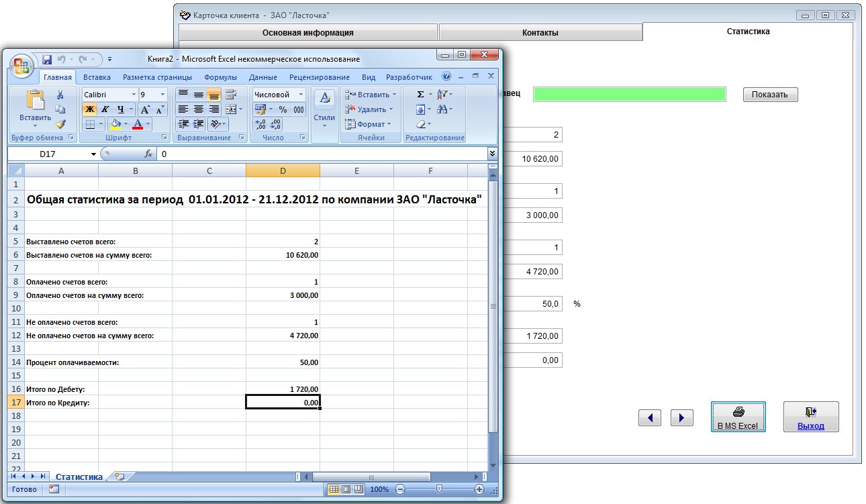Viewport: 866px width, 504px height.
Task: Open the round Office button menu
Action: coord(22,66)
